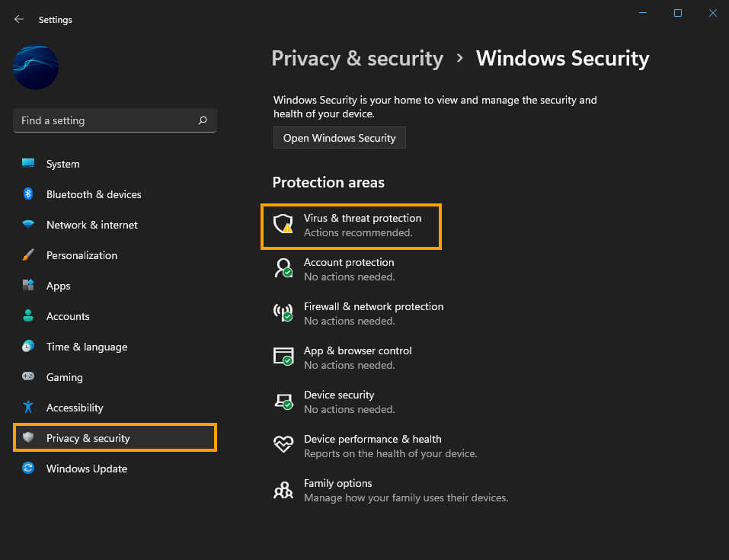The image size is (729, 560).
Task: Click the Open Windows Security button
Action: pyautogui.click(x=340, y=138)
